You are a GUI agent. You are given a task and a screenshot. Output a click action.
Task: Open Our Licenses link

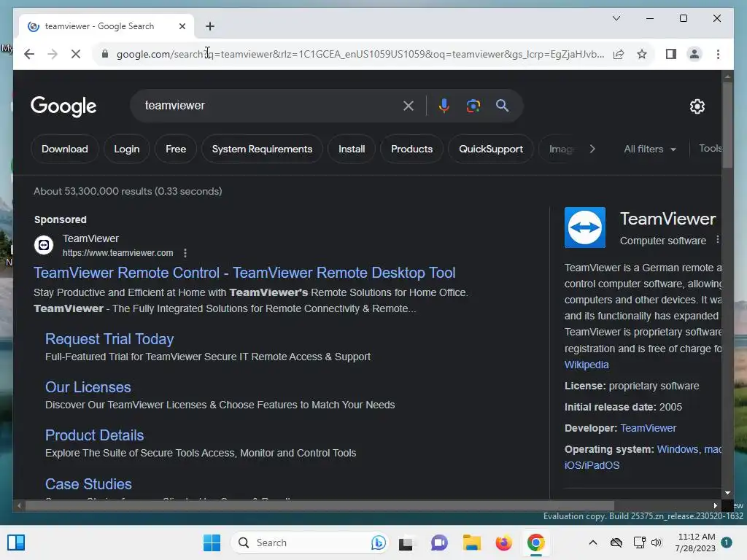coord(88,387)
